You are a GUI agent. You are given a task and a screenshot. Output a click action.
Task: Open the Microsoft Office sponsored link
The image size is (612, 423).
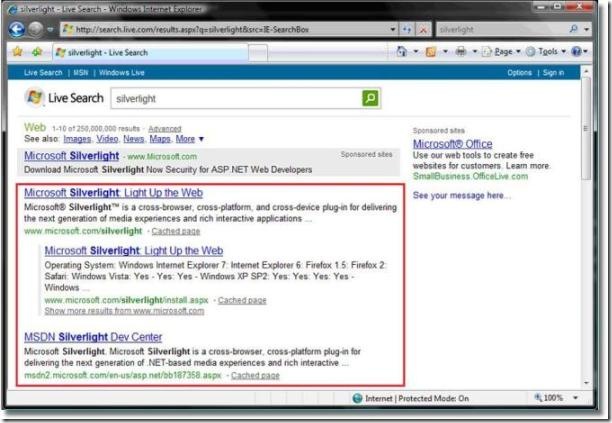[x=452, y=144]
